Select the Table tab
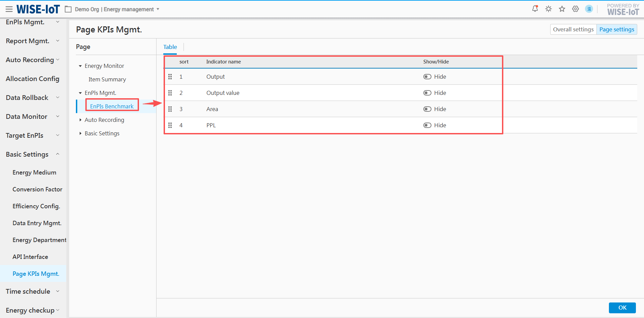This screenshot has width=644, height=318. [170, 47]
